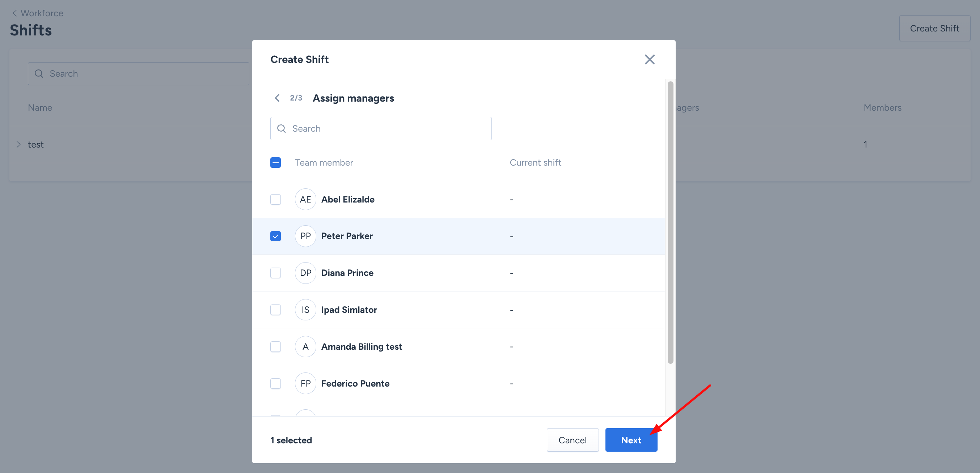Image resolution: width=980 pixels, height=473 pixels.
Task: Click the '1 selected' label
Action: (291, 440)
